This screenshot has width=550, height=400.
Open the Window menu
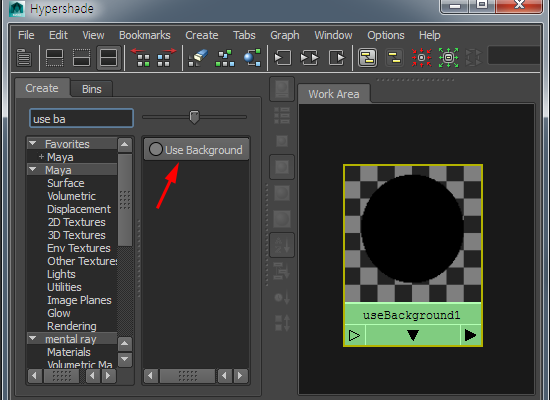coord(333,35)
